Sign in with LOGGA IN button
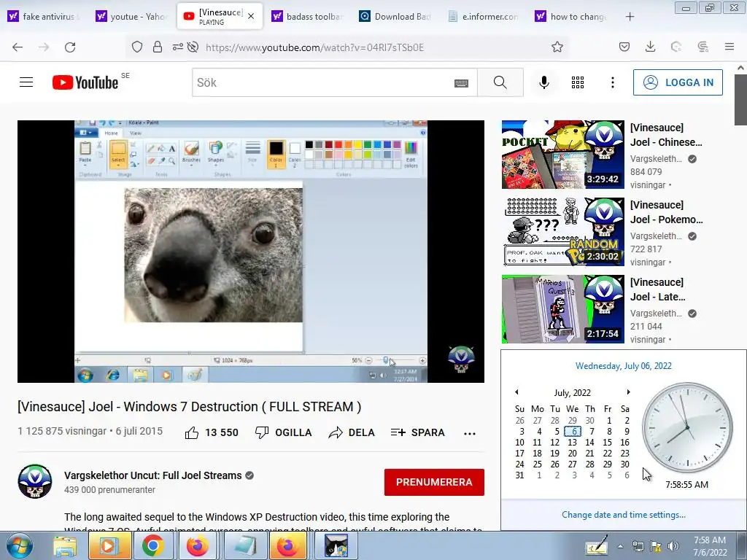Viewport: 747px width, 560px height. click(x=678, y=82)
